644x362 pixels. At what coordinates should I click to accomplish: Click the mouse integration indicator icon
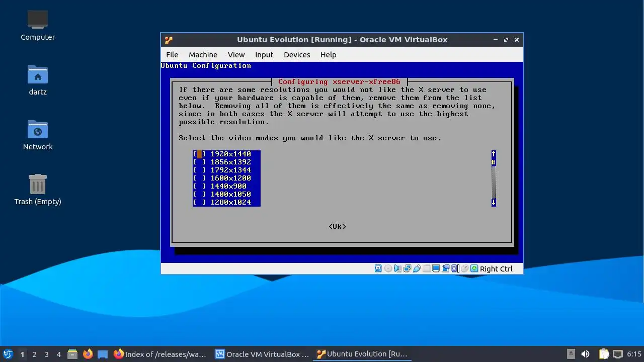point(465,268)
